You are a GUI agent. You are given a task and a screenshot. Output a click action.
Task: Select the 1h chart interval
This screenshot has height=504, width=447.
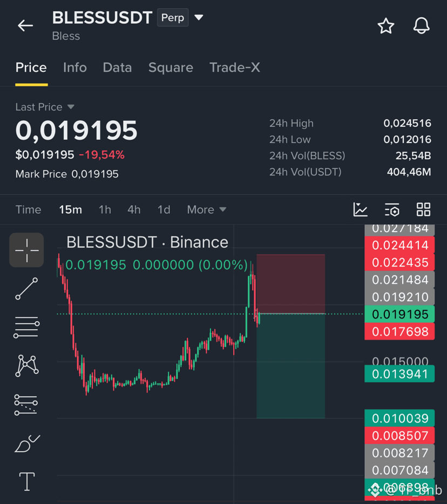[x=105, y=209]
